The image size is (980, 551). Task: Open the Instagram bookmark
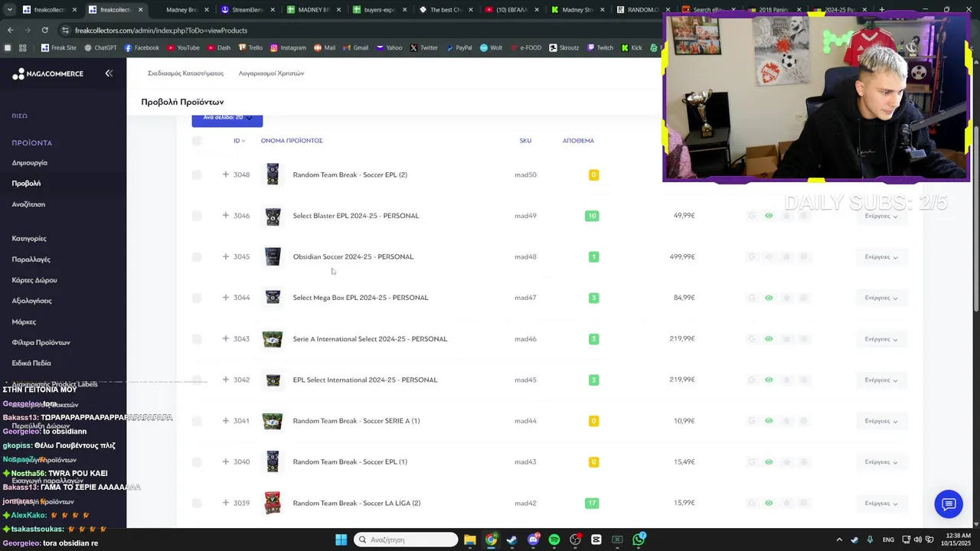(288, 47)
